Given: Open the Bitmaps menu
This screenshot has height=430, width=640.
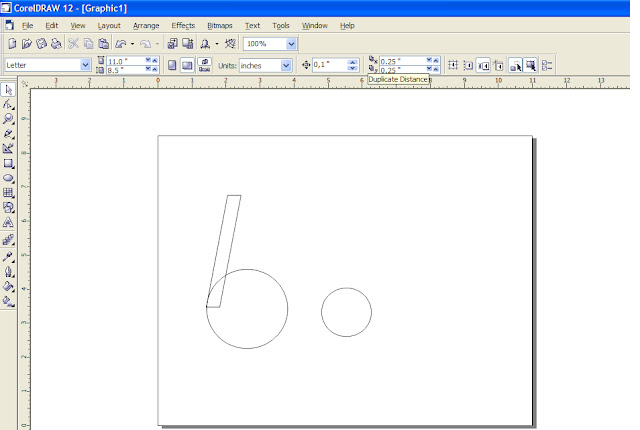Looking at the screenshot, I should tap(220, 26).
